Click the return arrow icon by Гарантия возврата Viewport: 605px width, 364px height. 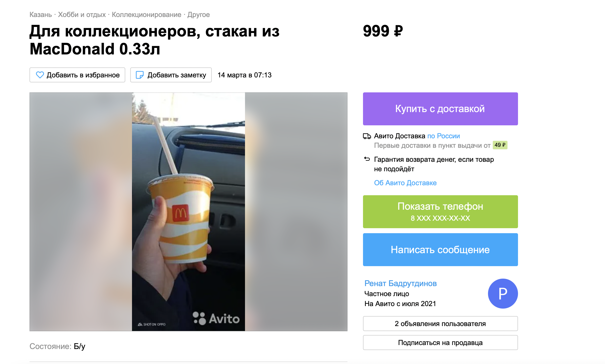tap(367, 159)
